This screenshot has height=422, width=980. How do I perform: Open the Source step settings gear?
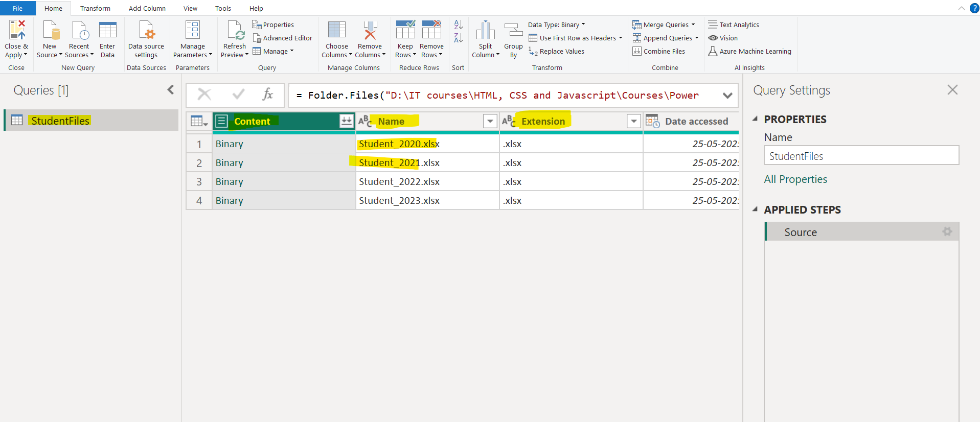tap(947, 232)
